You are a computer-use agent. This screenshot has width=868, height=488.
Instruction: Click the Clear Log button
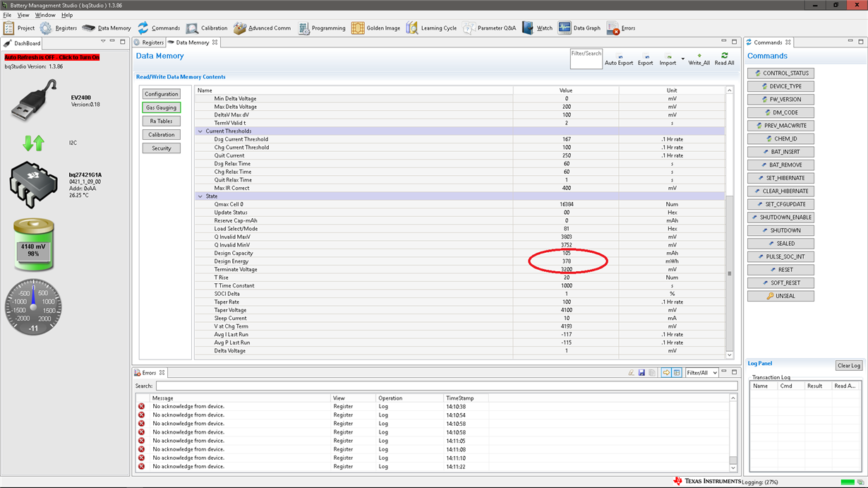pyautogui.click(x=848, y=366)
